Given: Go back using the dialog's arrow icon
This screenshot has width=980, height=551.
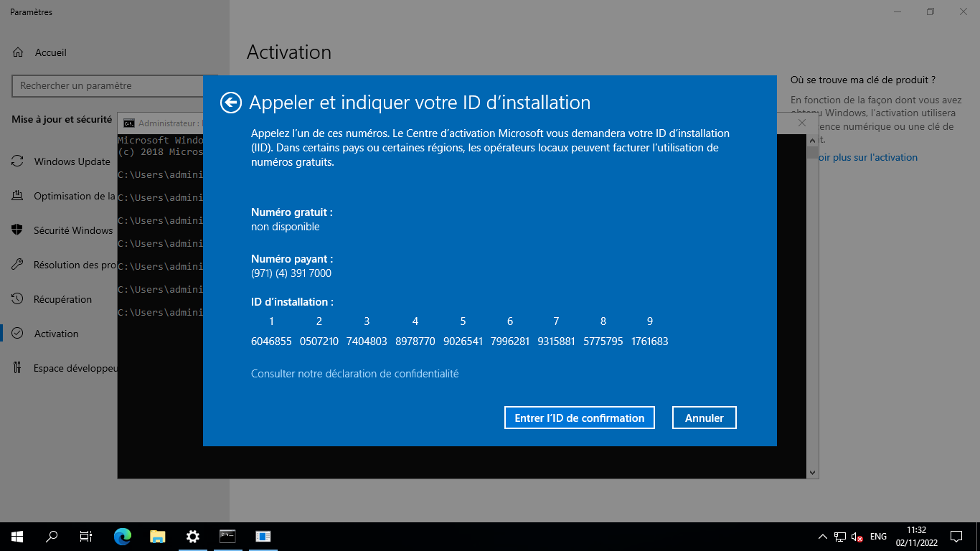Looking at the screenshot, I should (230, 103).
